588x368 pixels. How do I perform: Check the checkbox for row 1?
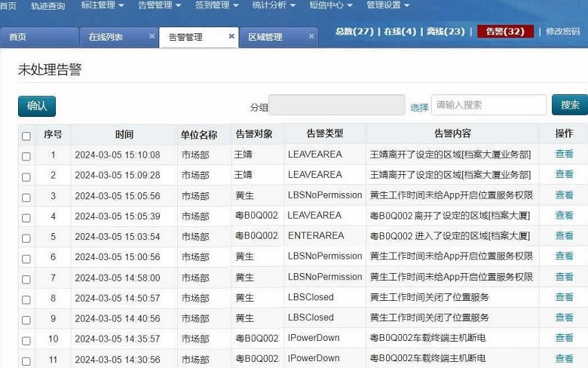click(x=26, y=156)
